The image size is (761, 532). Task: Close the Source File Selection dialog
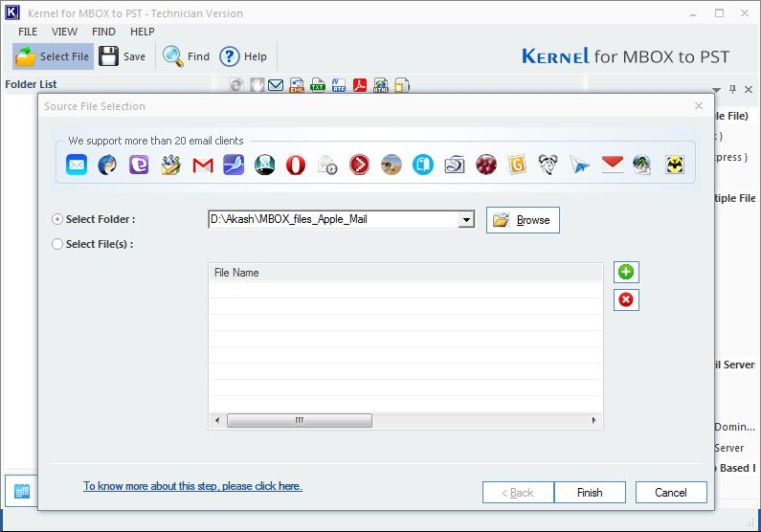699,105
